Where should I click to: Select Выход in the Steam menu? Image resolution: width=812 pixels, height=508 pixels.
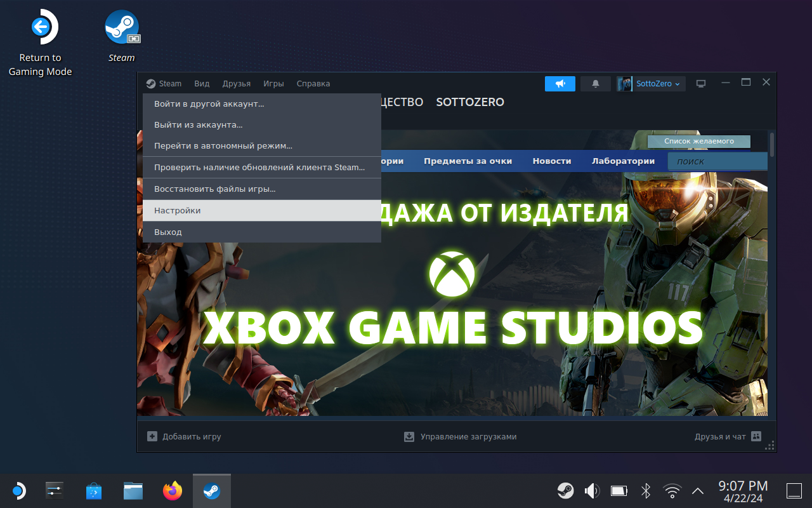(262, 232)
